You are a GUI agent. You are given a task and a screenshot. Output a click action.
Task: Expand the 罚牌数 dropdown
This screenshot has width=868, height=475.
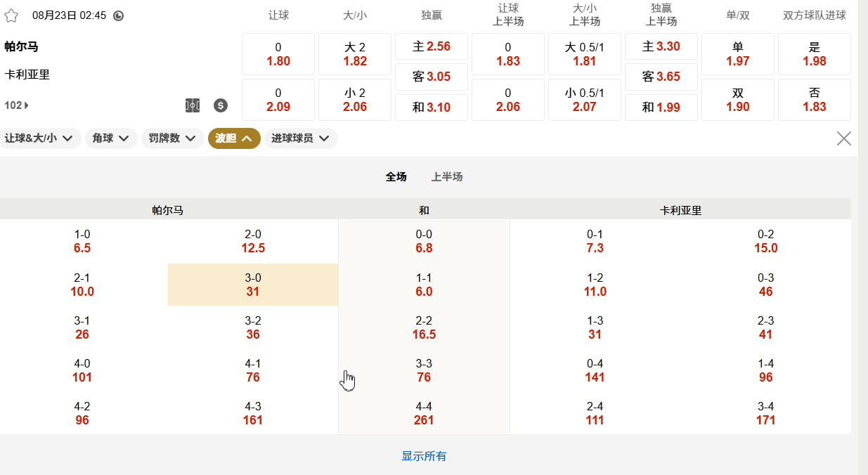pos(172,138)
